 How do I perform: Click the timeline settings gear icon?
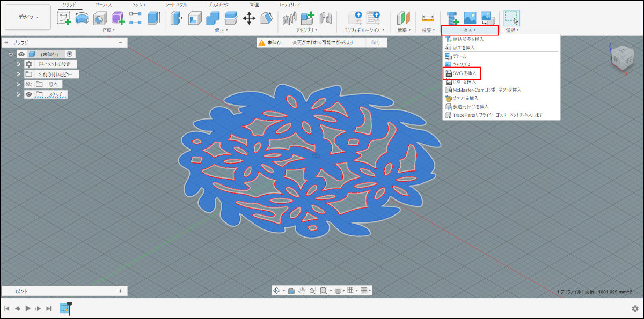[x=635, y=308]
